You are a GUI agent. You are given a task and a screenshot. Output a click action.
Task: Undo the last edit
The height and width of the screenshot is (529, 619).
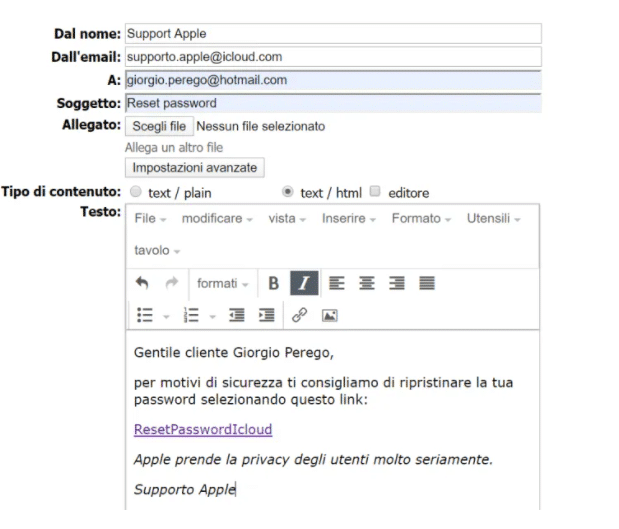click(142, 283)
